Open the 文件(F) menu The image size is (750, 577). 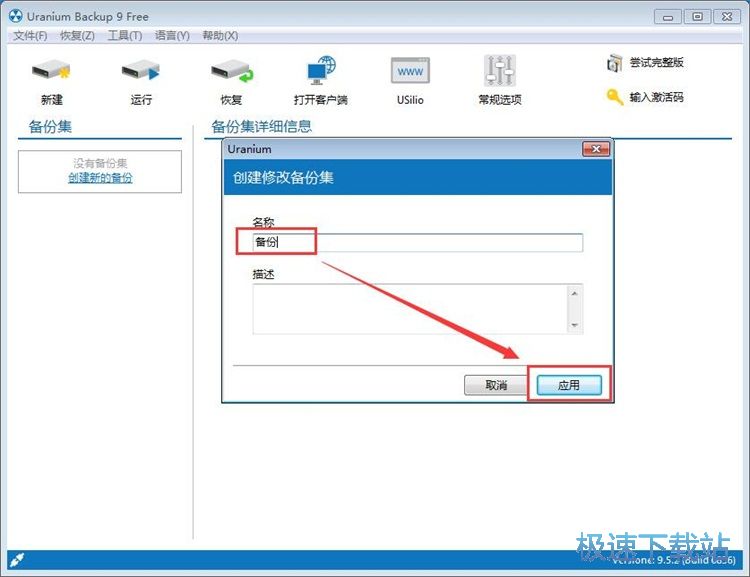coord(30,35)
